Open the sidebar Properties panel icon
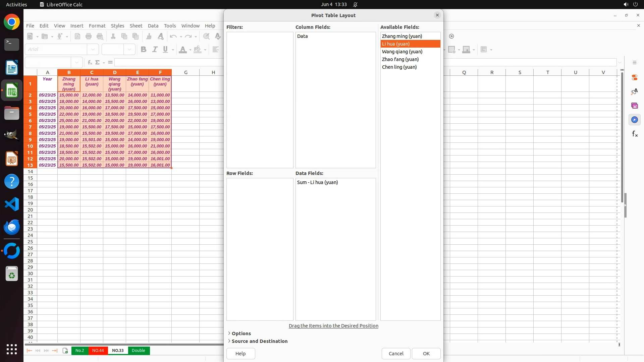Viewport: 644px width, 362px height. tap(634, 77)
